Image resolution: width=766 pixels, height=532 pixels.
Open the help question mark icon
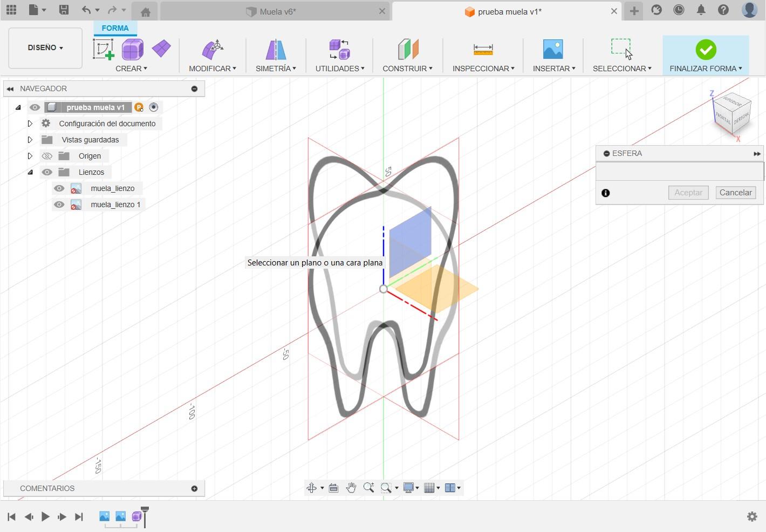[x=723, y=10]
